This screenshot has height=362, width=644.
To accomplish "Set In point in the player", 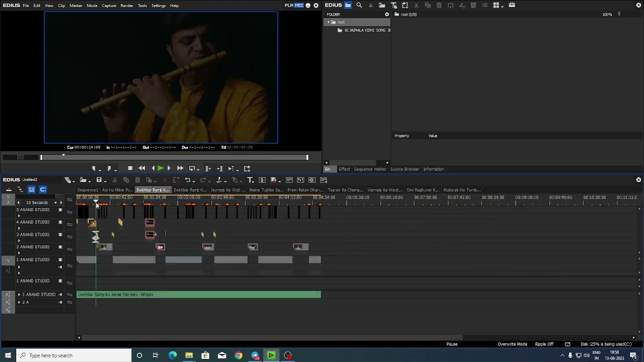I will [x=94, y=168].
